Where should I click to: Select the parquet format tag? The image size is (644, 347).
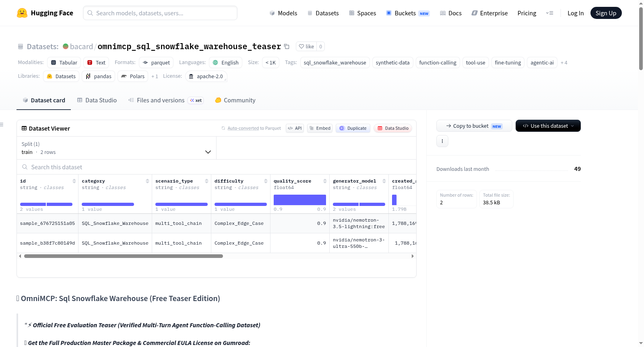coord(156,62)
